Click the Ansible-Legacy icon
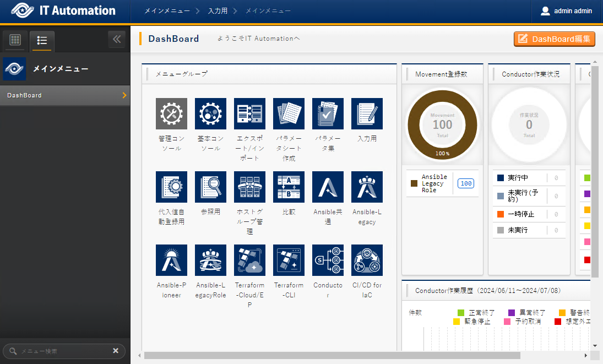Viewport: 603px width, 364px height. coord(367,187)
